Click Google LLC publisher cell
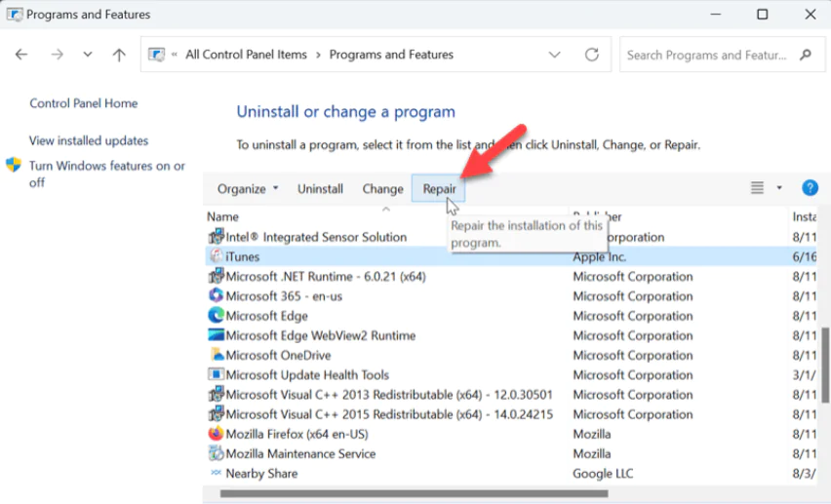 603,474
